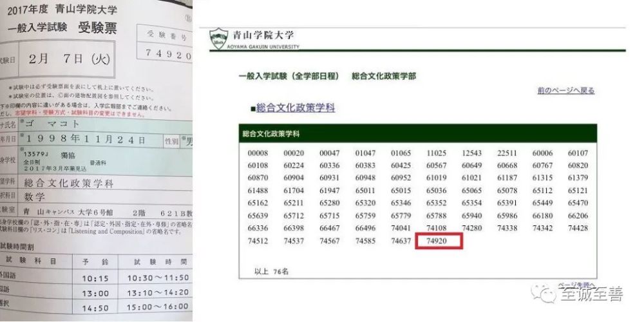Click exam number 65354
Viewport: 644px width, 322px height.
click(x=471, y=203)
